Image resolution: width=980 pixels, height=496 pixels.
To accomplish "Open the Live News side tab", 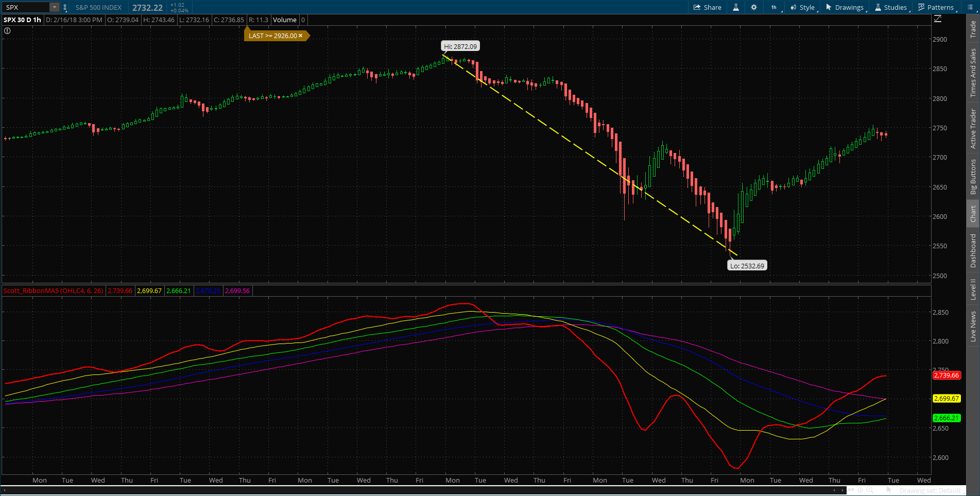I will 973,326.
